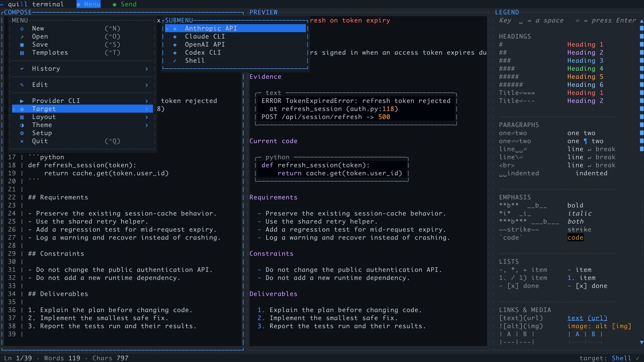This screenshot has width=644, height=362.
Task: Click preview heading 'Current code'
Action: [273, 141]
